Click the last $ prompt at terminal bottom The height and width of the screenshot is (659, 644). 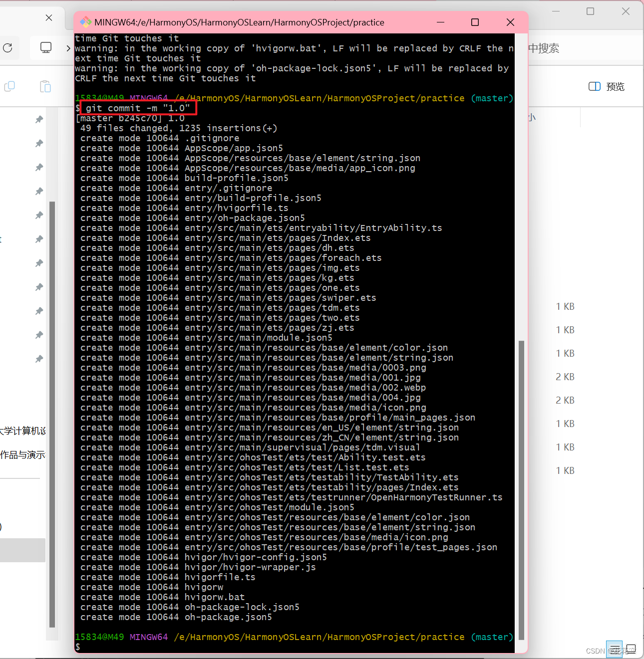(77, 647)
